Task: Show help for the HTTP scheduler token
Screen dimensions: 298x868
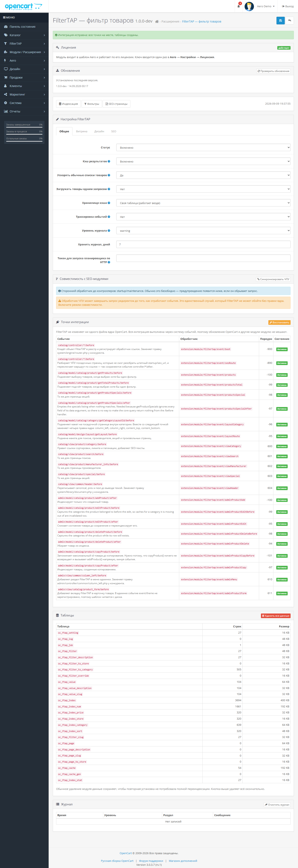Action: pos(109,262)
